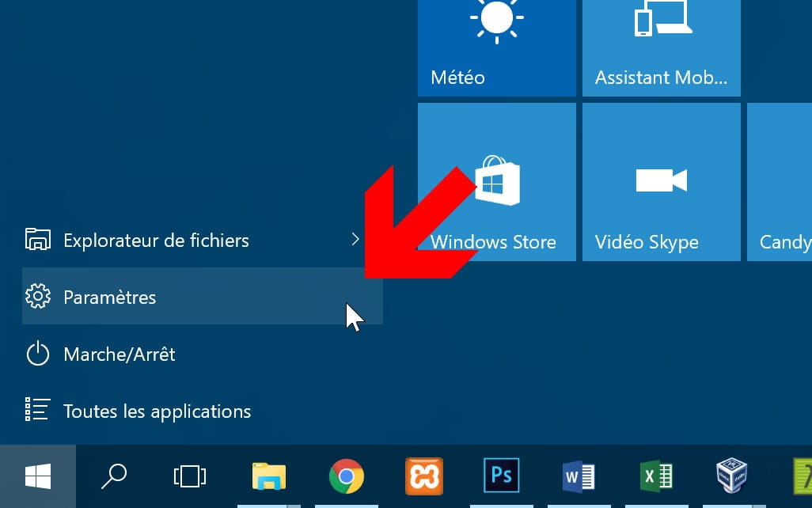Open Task View in the taskbar
Viewport: 812px width, 508px height.
[189, 476]
